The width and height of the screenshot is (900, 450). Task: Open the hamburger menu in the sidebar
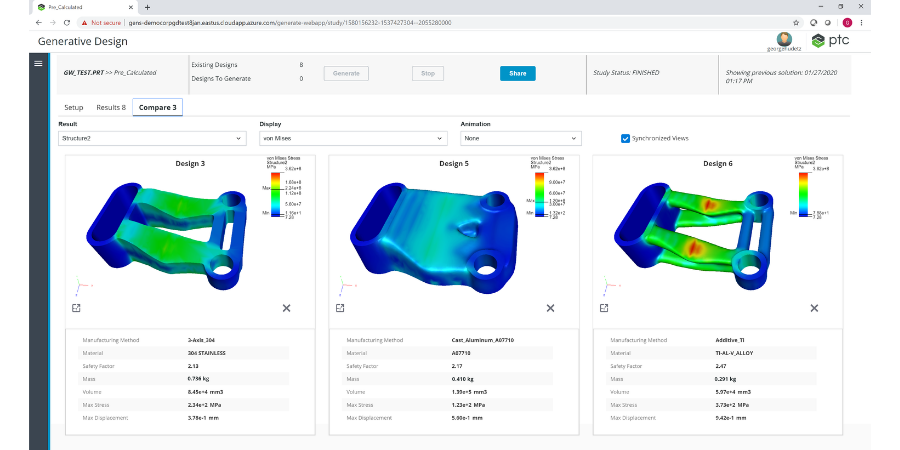tap(38, 63)
